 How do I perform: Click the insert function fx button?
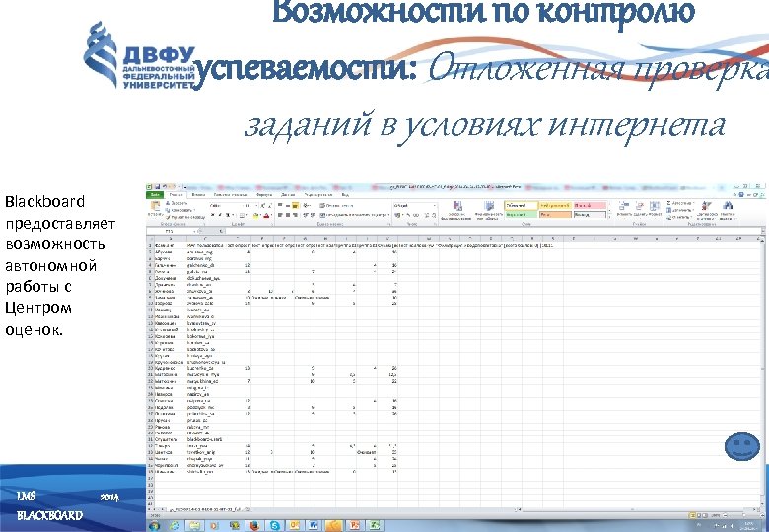tap(221, 231)
